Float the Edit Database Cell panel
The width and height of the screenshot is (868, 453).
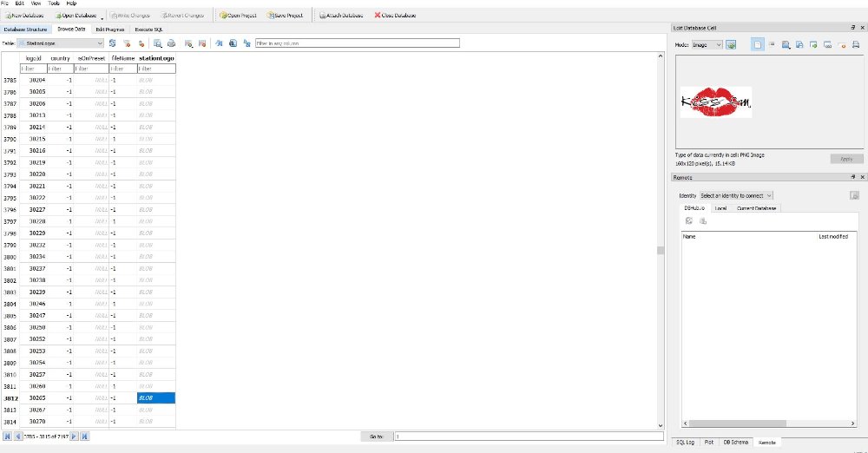click(x=853, y=28)
